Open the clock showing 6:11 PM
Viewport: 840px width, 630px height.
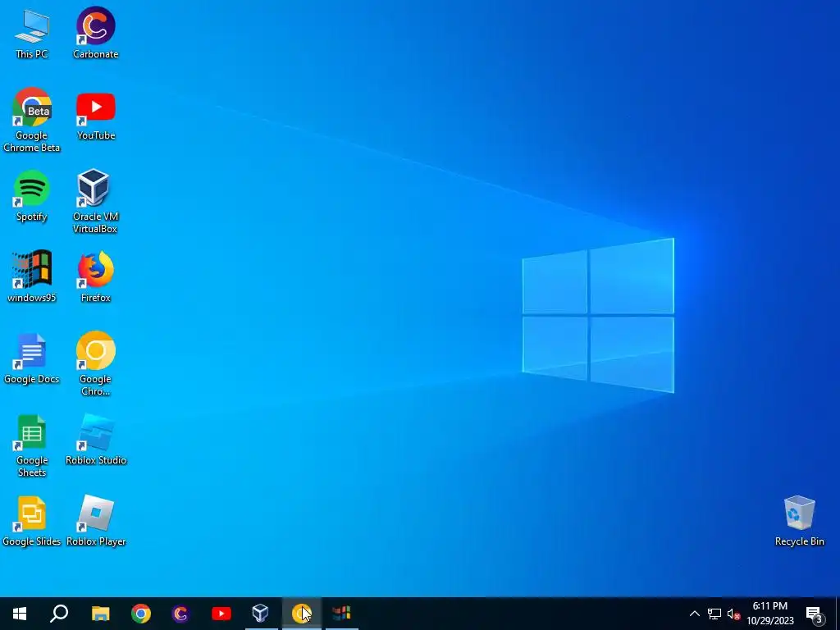(769, 614)
